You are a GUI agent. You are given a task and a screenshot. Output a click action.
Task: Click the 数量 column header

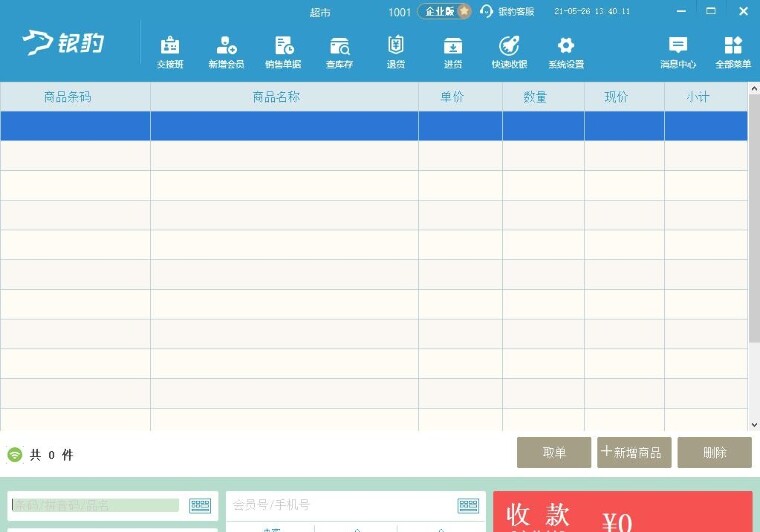tap(543, 97)
